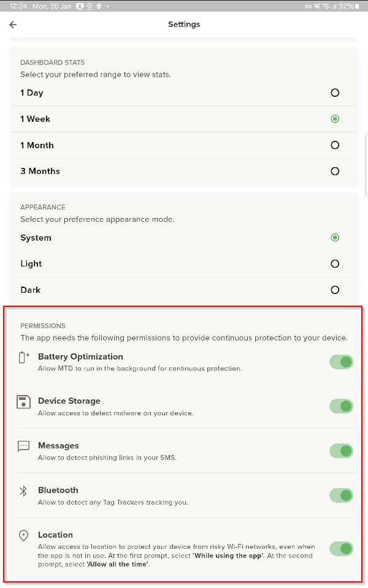The width and height of the screenshot is (368, 588).
Task: Switch off the Bluetooth permission toggle
Action: (342, 495)
